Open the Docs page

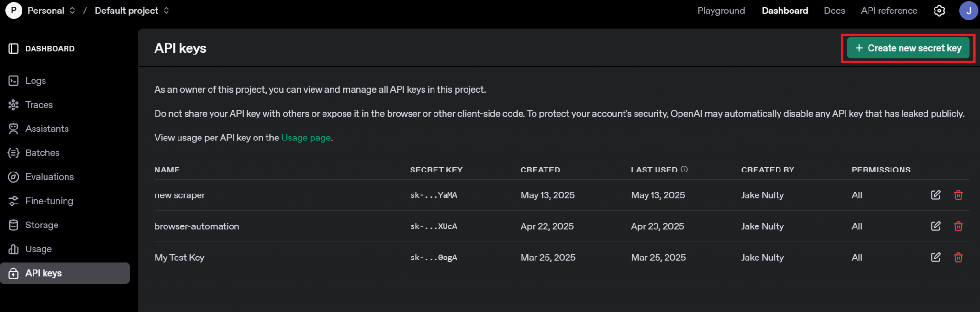834,11
